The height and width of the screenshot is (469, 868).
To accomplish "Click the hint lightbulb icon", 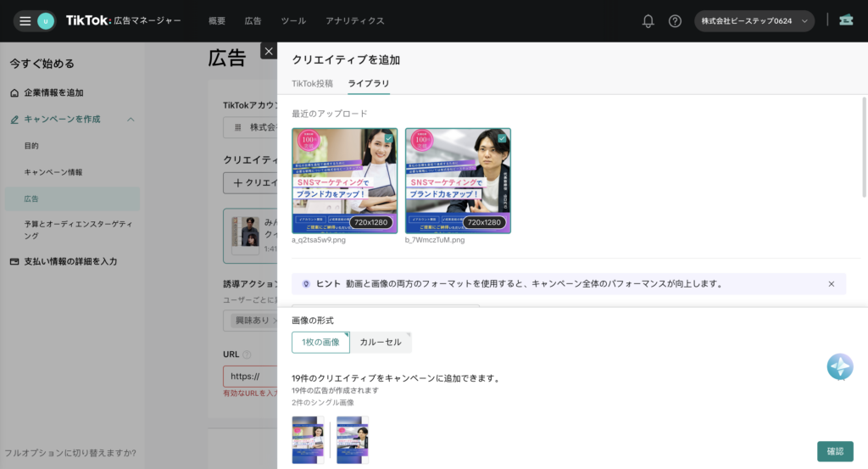I will click(x=305, y=283).
